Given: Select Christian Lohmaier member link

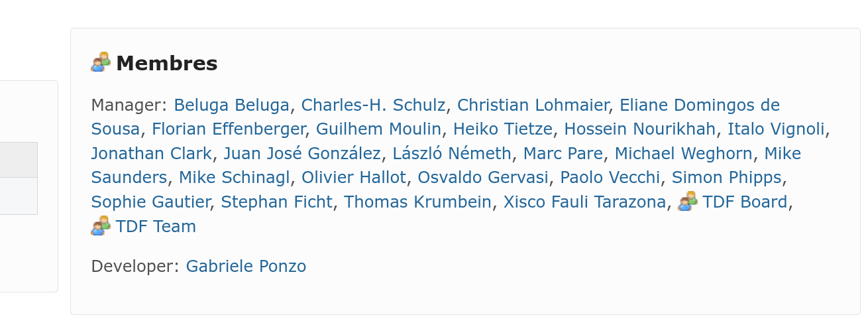Looking at the screenshot, I should [x=532, y=105].
